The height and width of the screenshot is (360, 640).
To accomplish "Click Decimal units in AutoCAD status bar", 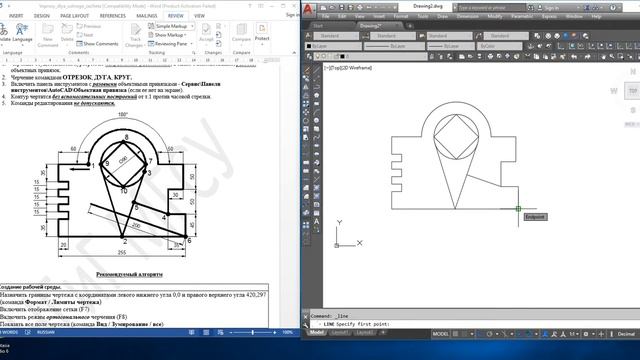I will tap(626, 334).
